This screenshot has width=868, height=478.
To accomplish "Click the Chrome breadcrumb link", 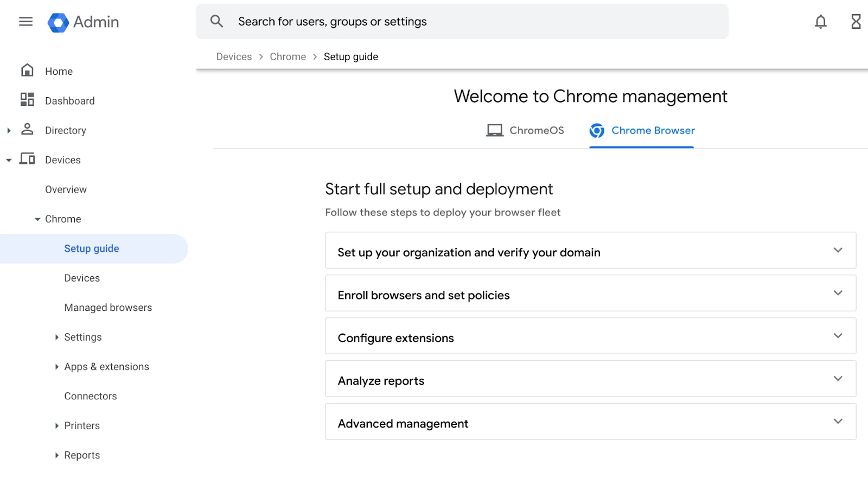I will 288,57.
